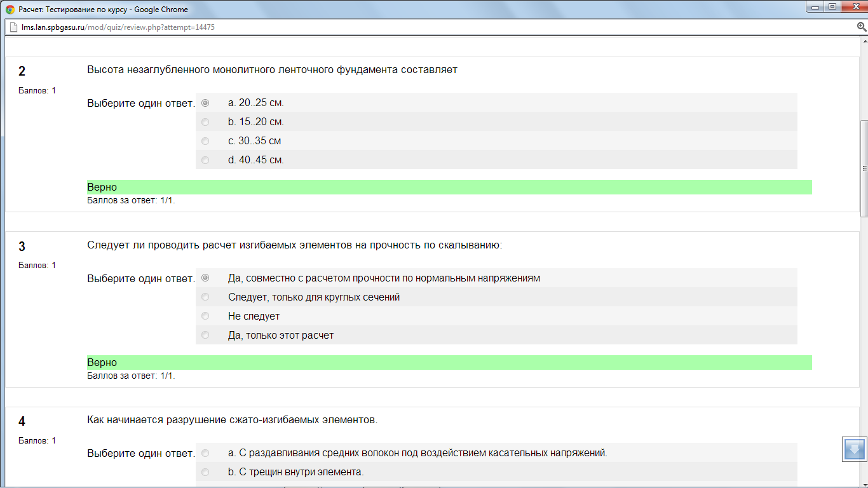The image size is (868, 488).
Task: Select radio option b. 15..20 см.
Action: coord(205,122)
